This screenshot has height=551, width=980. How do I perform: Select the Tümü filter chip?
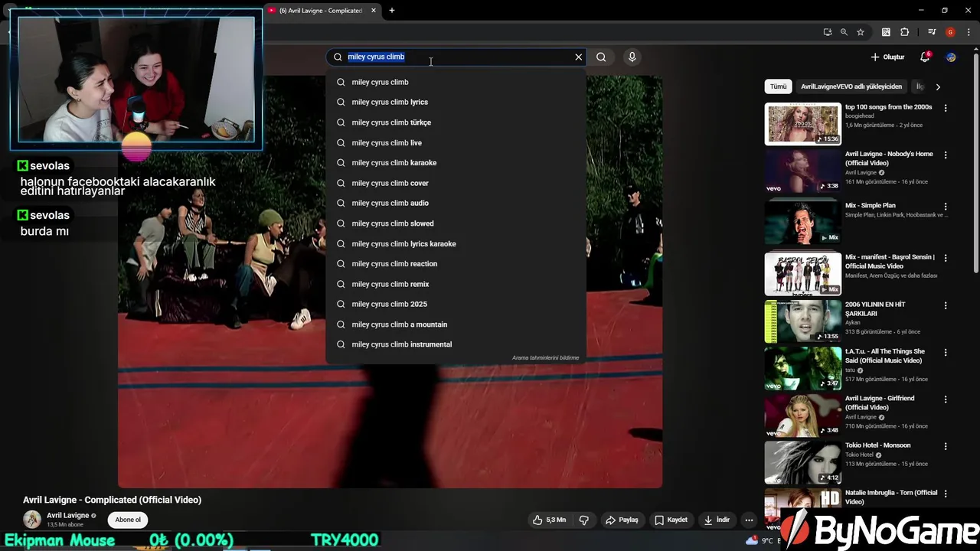778,86
